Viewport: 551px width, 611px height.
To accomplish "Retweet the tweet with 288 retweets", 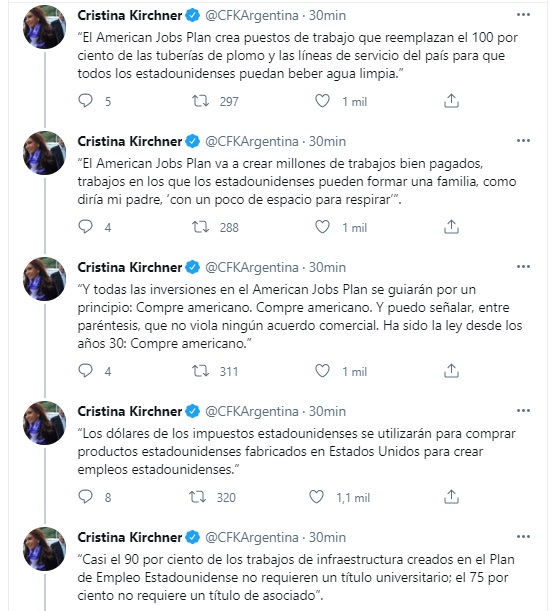I will point(200,227).
